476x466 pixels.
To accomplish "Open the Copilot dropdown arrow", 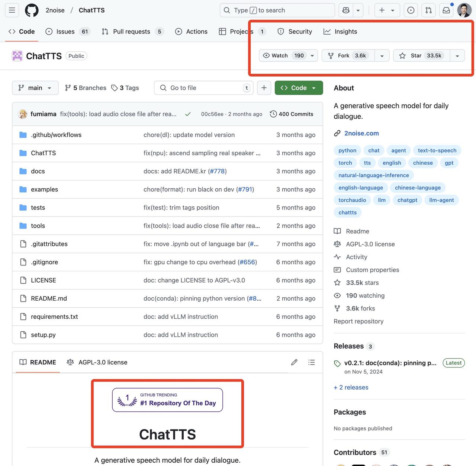I will click(358, 10).
